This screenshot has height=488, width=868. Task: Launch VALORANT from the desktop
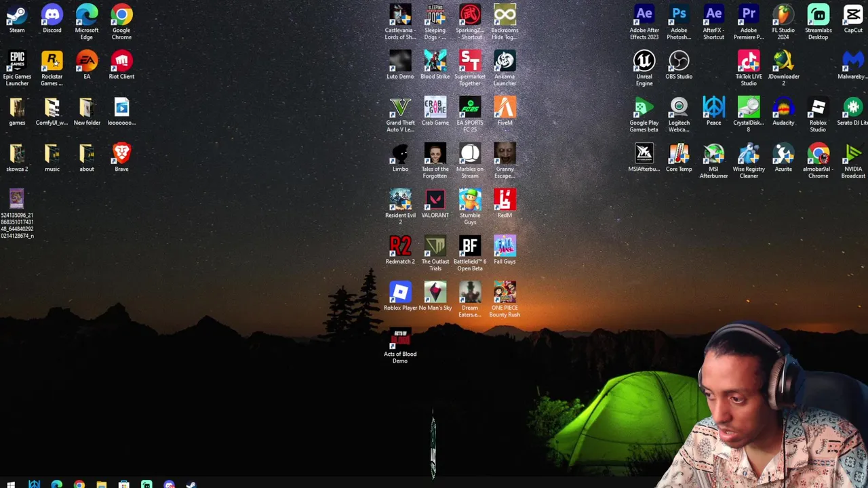[435, 200]
